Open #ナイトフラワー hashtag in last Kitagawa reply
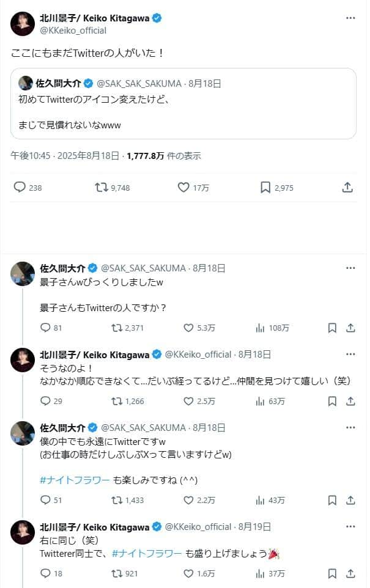This screenshot has height=588, width=370. [147, 553]
